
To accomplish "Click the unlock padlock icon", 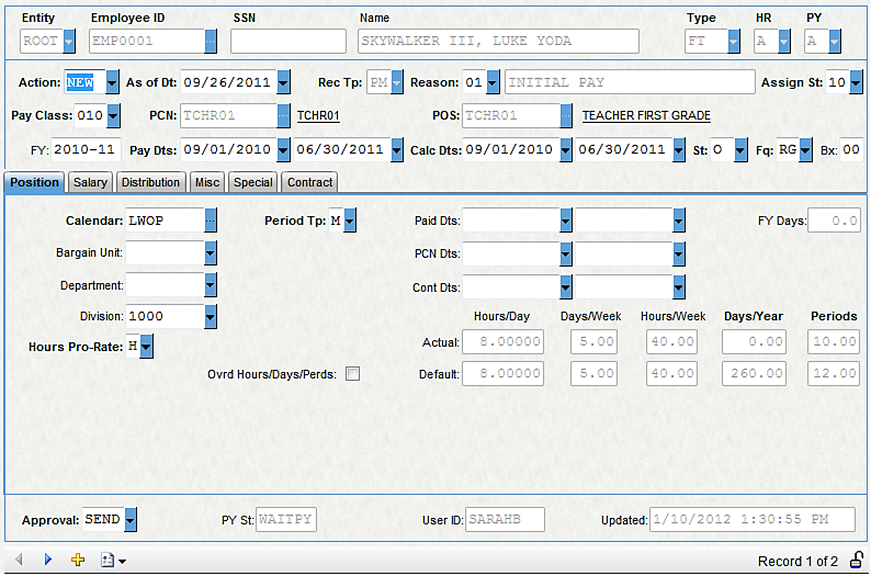I will click(856, 560).
